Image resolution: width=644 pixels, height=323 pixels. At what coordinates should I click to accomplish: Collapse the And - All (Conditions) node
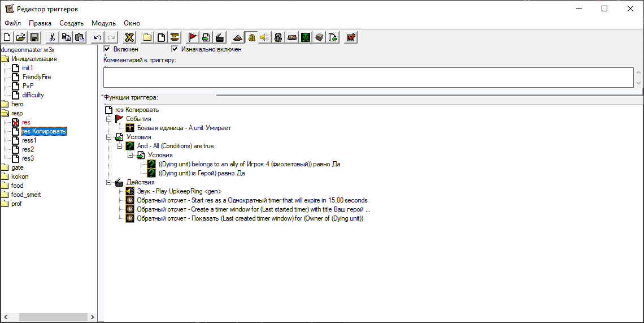pos(120,146)
